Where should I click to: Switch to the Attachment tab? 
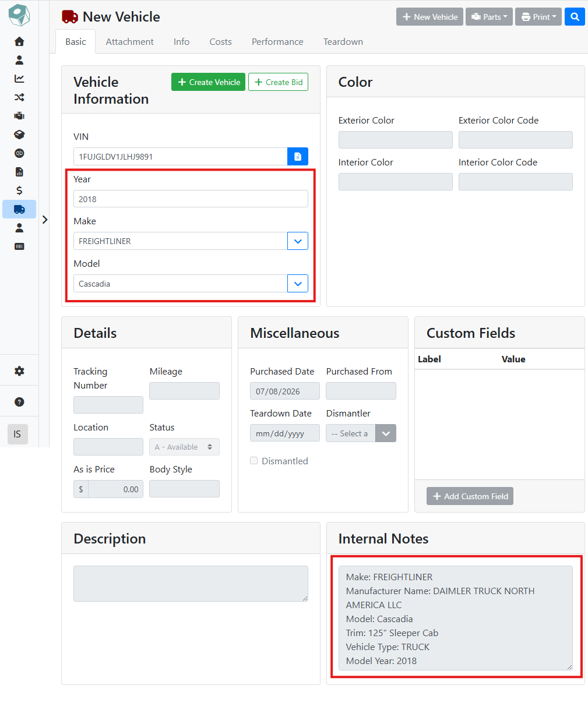[x=130, y=42]
